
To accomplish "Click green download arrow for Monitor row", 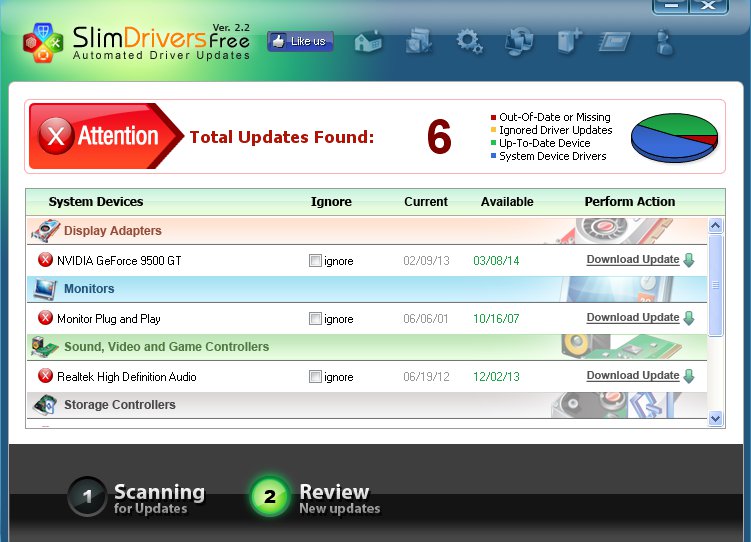I will 689,318.
